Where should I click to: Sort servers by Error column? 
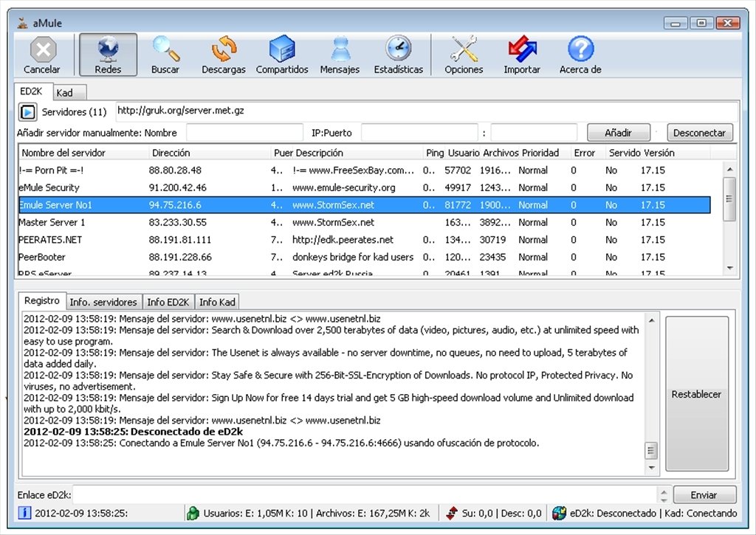588,153
